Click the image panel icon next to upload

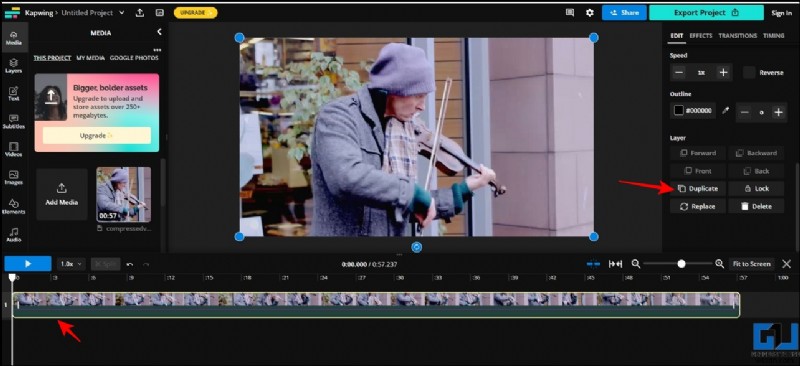tap(160, 13)
